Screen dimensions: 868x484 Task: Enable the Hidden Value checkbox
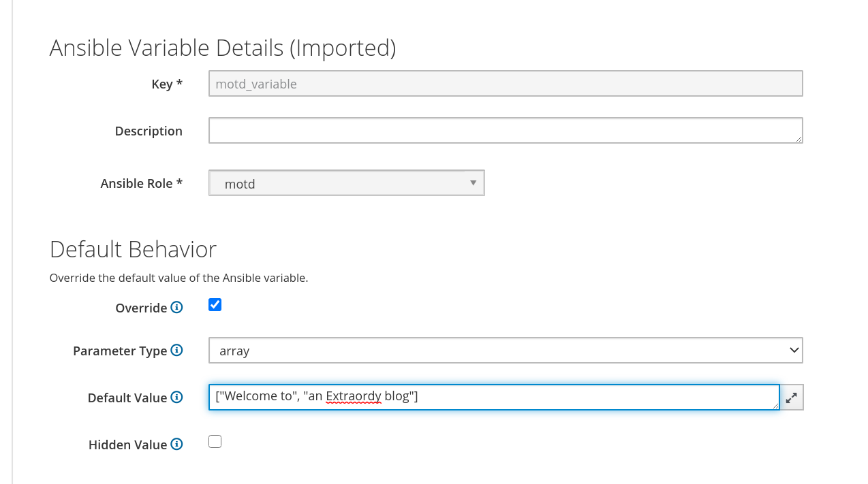tap(215, 441)
